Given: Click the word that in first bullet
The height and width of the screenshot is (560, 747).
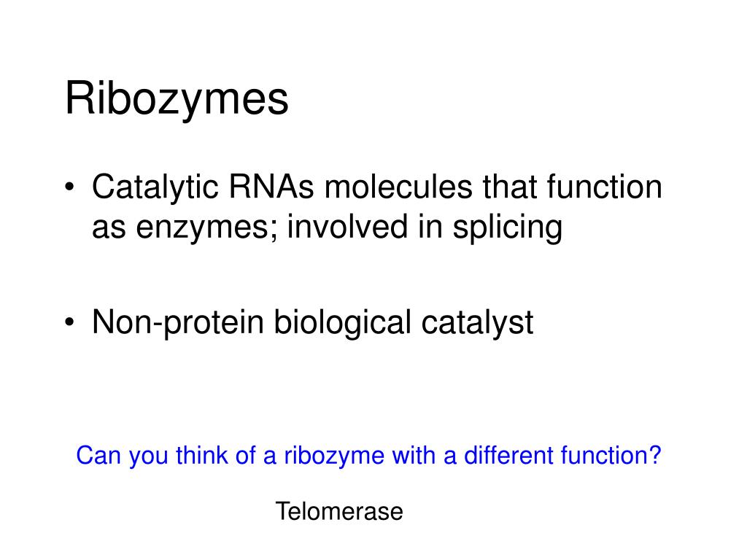Looking at the screenshot, I should [x=510, y=186].
